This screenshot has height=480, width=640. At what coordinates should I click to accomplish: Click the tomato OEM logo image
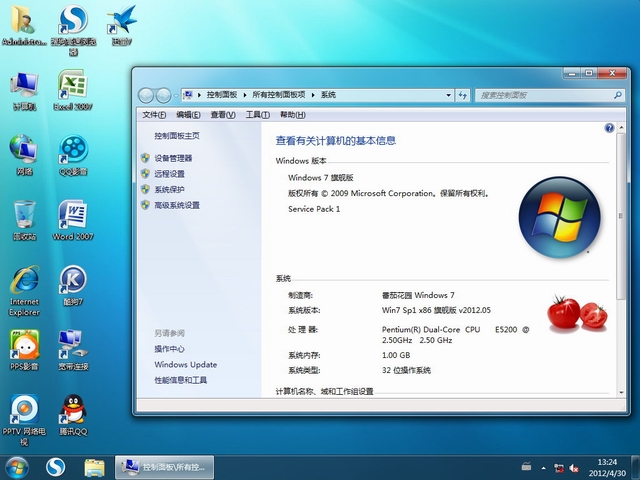pyautogui.click(x=577, y=313)
